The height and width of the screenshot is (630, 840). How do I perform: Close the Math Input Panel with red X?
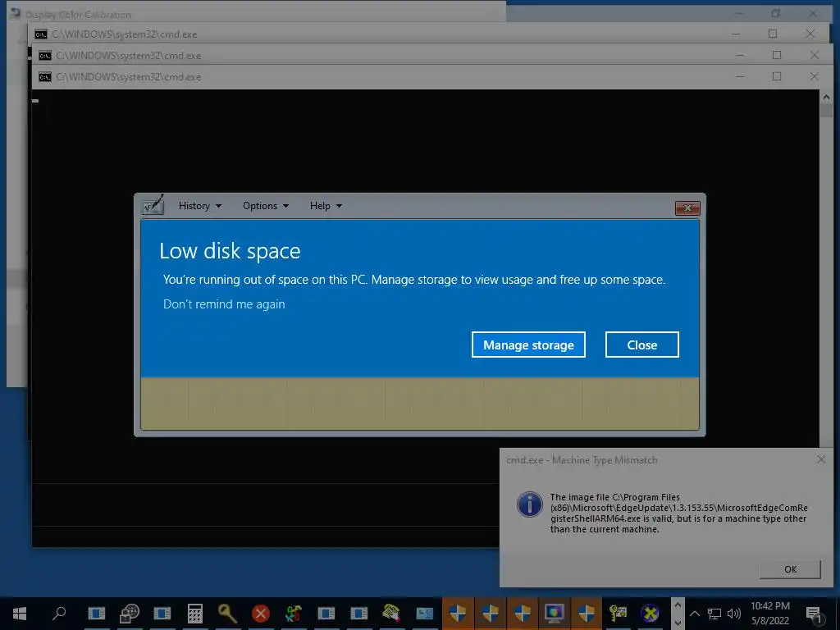click(687, 208)
